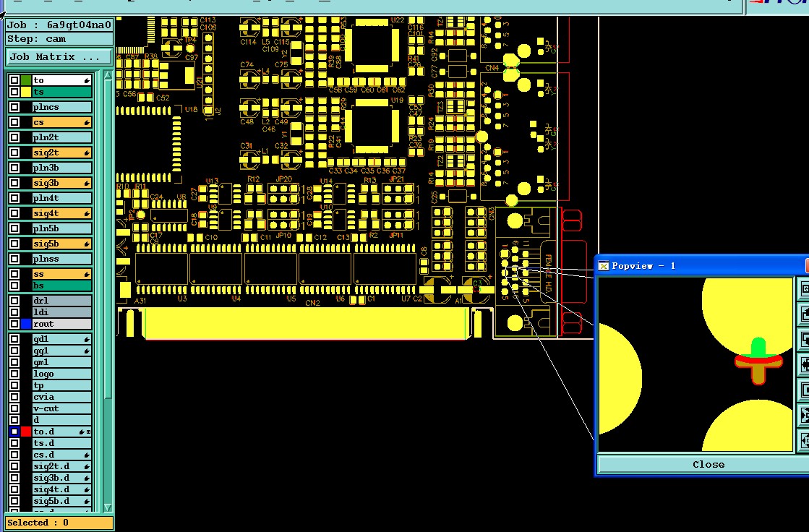Select the sig5b.d layer name
Image resolution: width=809 pixels, height=532 pixels.
coord(62,501)
